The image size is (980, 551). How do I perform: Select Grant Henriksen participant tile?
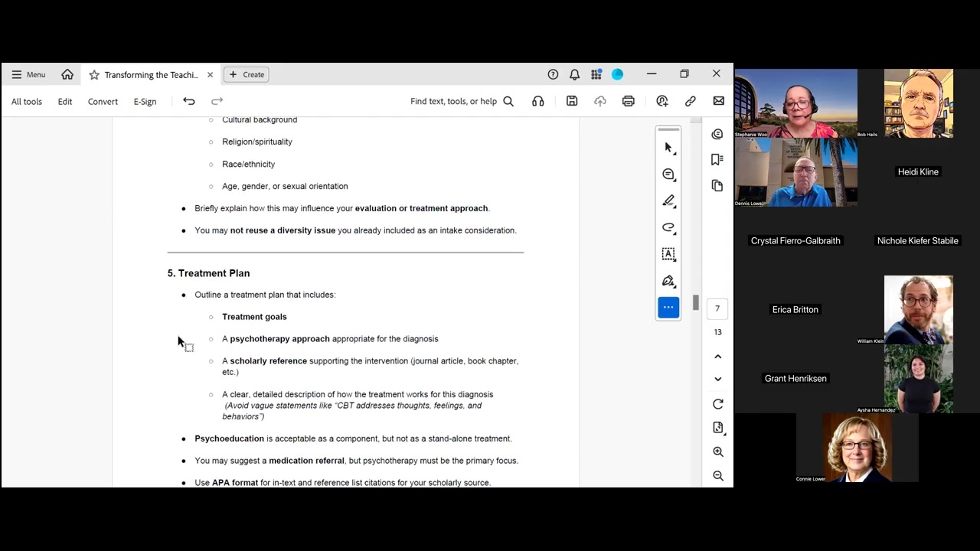pyautogui.click(x=795, y=379)
